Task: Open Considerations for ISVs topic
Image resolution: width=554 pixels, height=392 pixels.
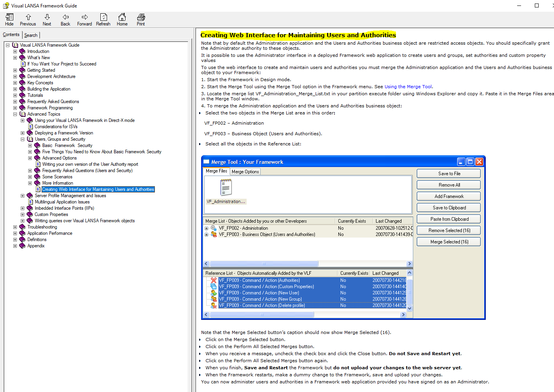Action: 56,127
